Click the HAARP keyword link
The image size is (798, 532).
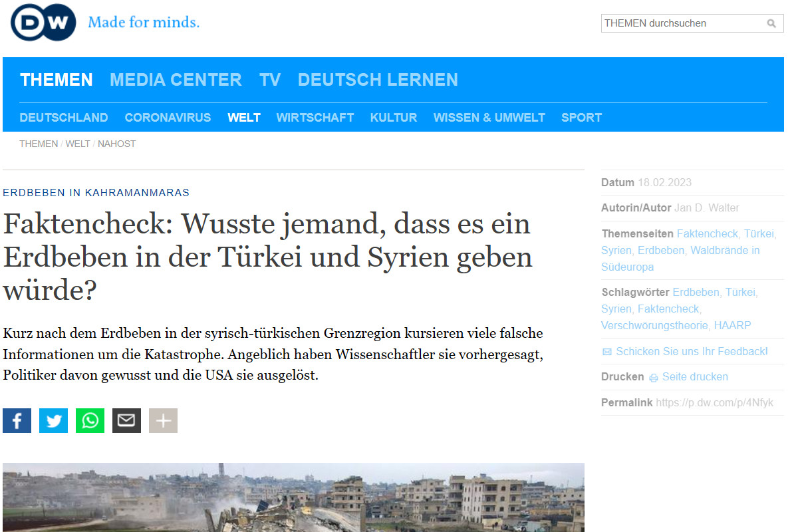pos(732,325)
